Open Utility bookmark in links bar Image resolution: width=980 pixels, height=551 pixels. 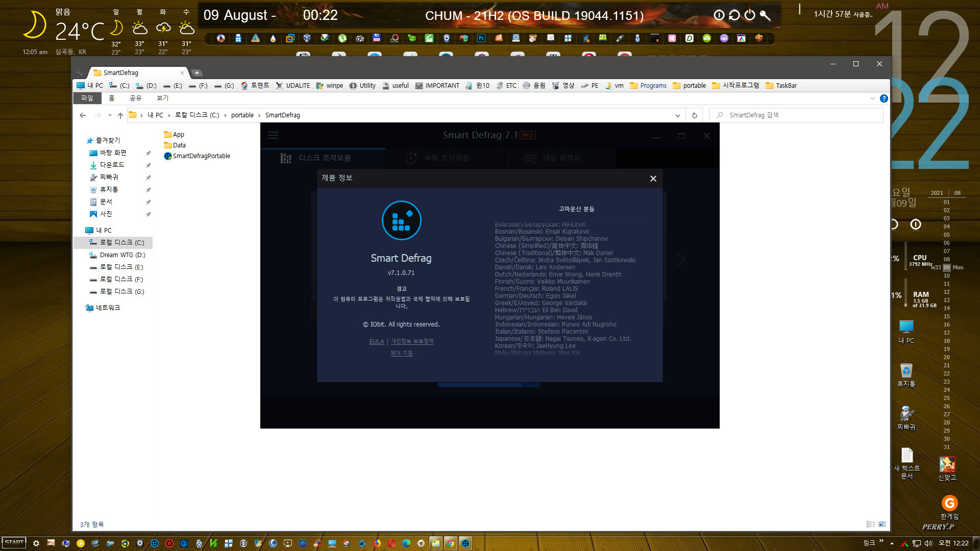(x=363, y=86)
